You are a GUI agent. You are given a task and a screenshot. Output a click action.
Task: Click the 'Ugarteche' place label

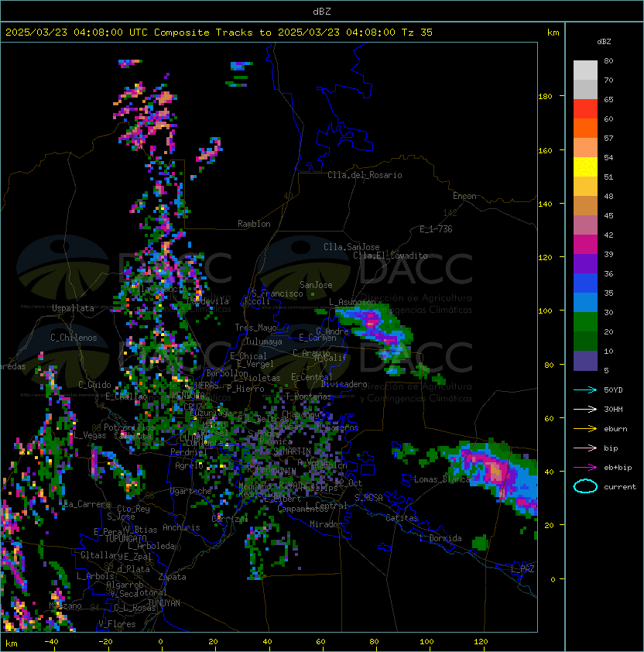point(191,491)
